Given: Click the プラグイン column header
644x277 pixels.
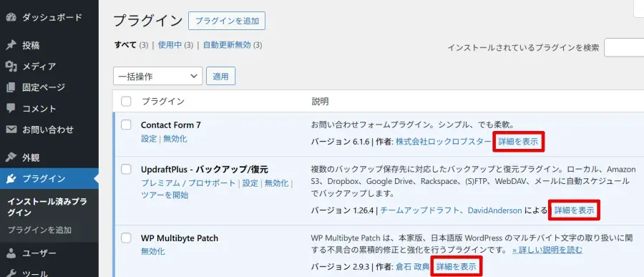Looking at the screenshot, I should point(163,101).
